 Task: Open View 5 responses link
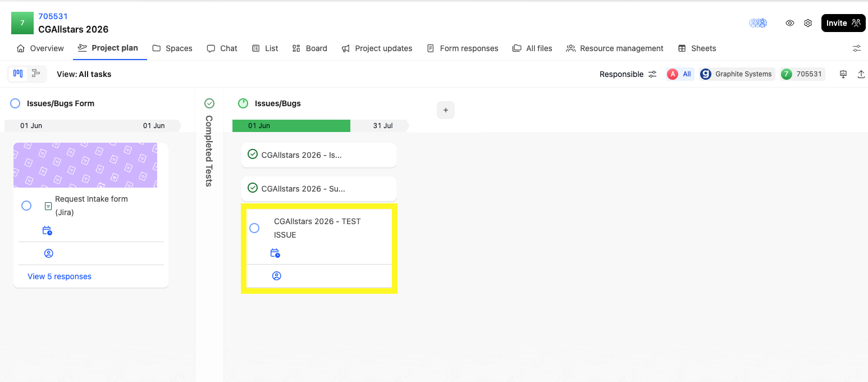pyautogui.click(x=60, y=276)
